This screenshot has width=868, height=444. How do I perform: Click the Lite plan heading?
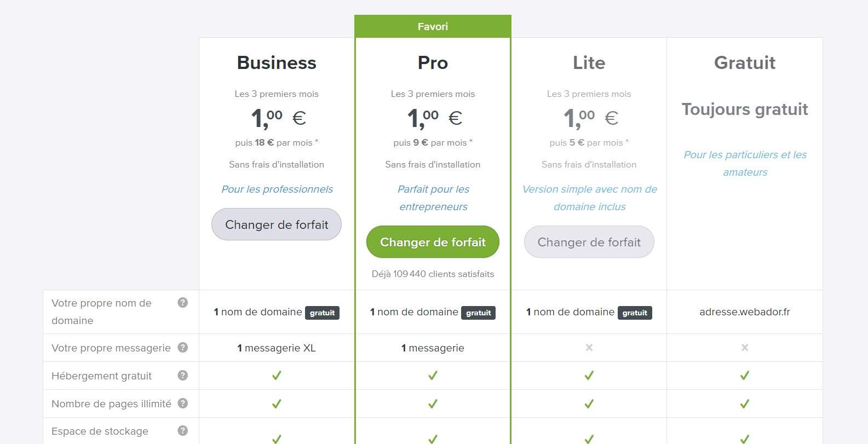coord(589,63)
